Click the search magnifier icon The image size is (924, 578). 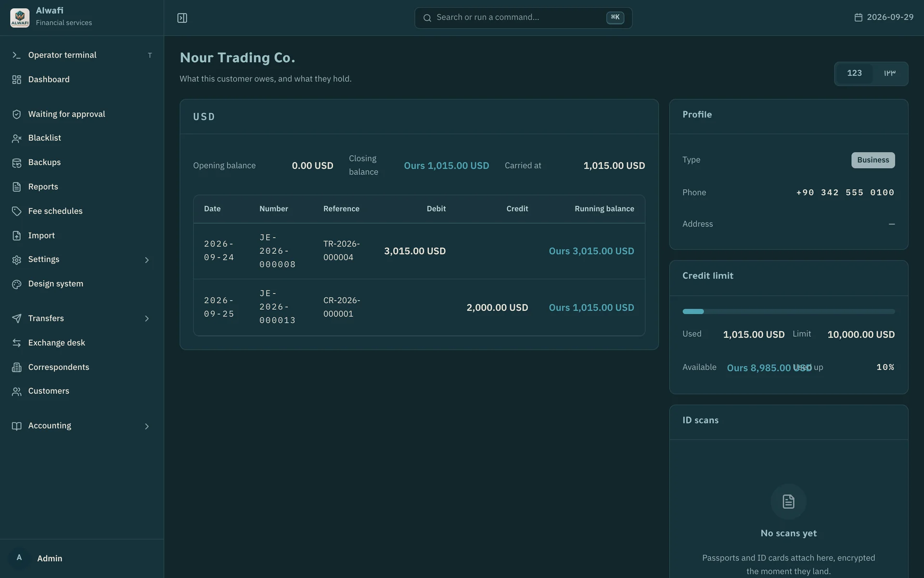click(427, 18)
